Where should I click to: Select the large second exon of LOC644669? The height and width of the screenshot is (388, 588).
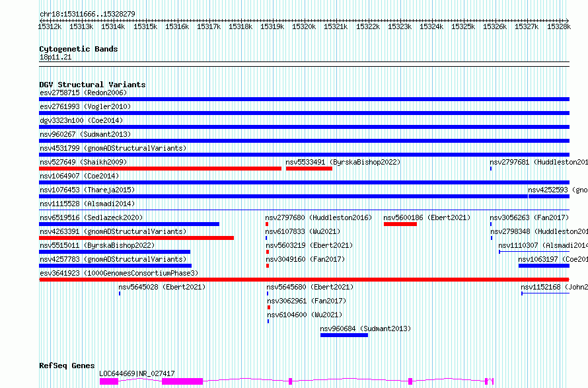click(x=182, y=381)
